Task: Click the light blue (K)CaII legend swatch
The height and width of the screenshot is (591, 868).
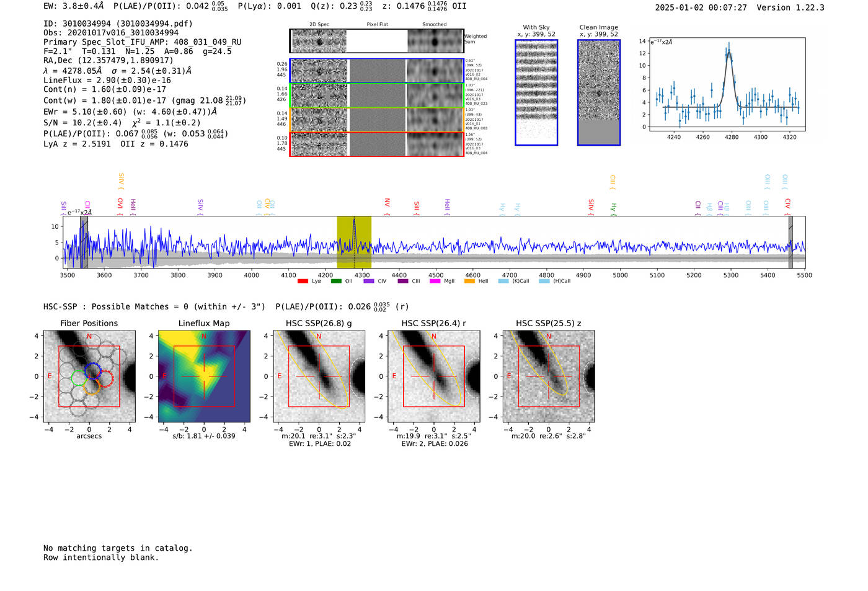Action: click(503, 281)
